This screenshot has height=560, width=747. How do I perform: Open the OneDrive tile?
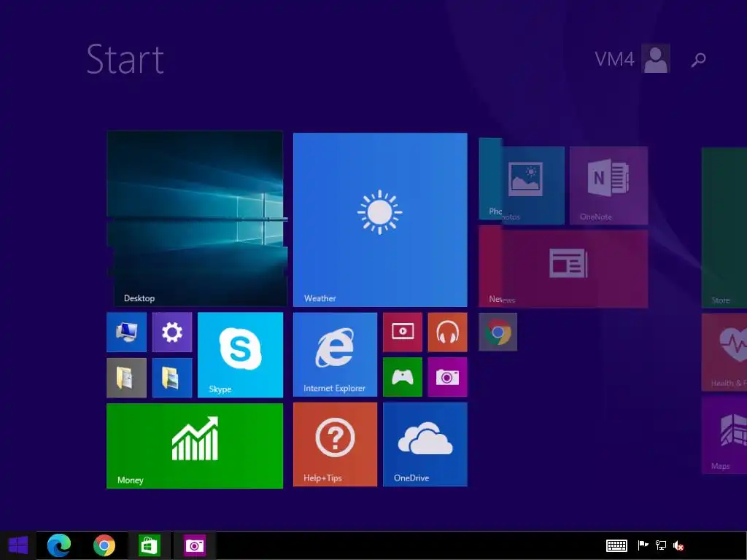coord(425,444)
